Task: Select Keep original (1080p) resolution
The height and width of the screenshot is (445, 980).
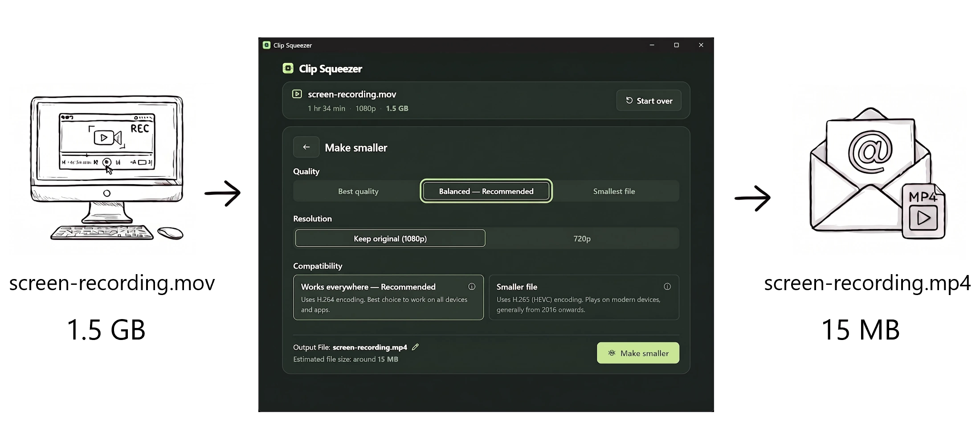Action: click(390, 239)
